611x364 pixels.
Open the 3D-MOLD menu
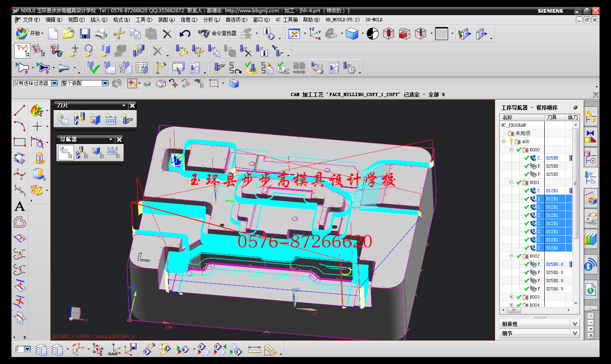pyautogui.click(x=374, y=20)
